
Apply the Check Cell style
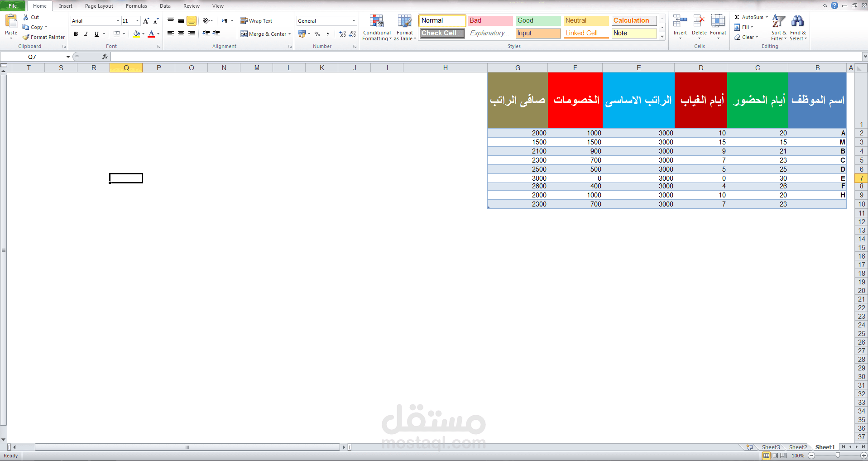point(442,33)
